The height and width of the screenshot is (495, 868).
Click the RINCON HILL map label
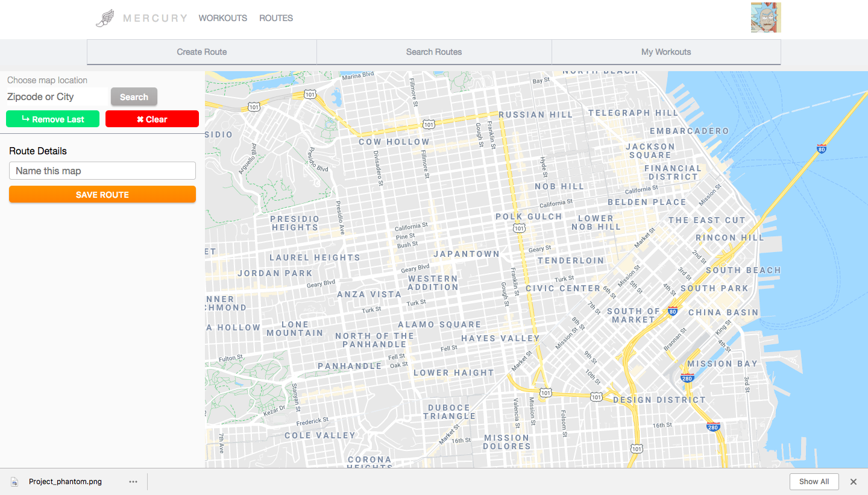tap(730, 238)
